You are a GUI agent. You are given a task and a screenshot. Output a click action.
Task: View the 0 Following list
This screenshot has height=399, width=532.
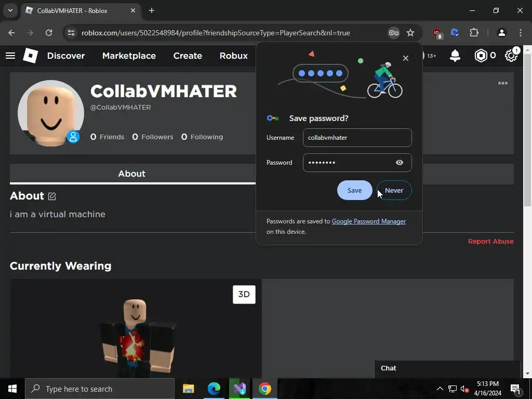(202, 137)
